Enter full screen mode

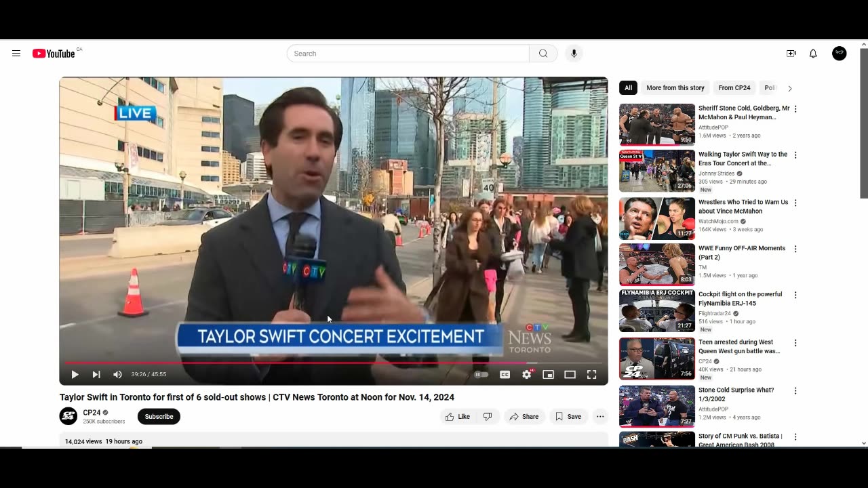coord(591,374)
